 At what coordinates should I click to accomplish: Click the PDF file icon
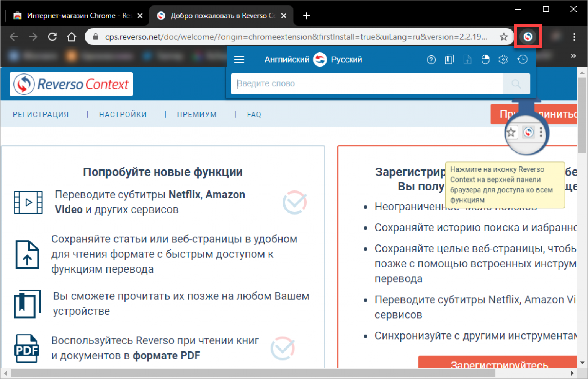(x=26, y=348)
